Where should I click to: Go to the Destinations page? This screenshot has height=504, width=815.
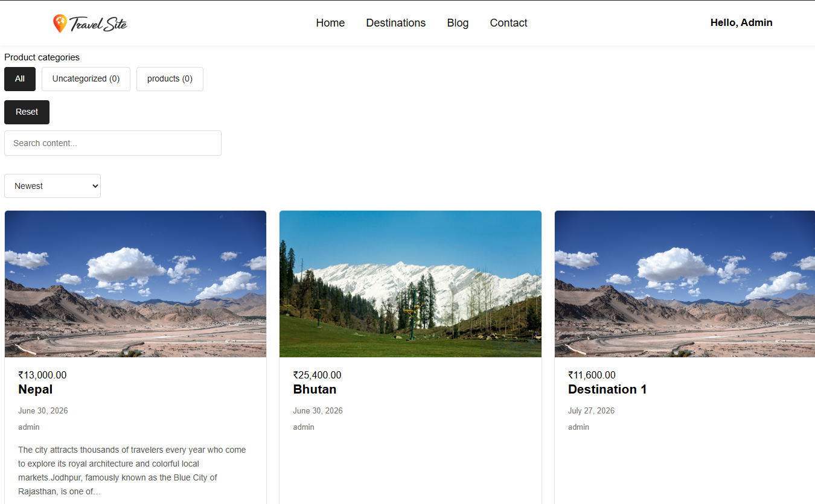(x=395, y=23)
